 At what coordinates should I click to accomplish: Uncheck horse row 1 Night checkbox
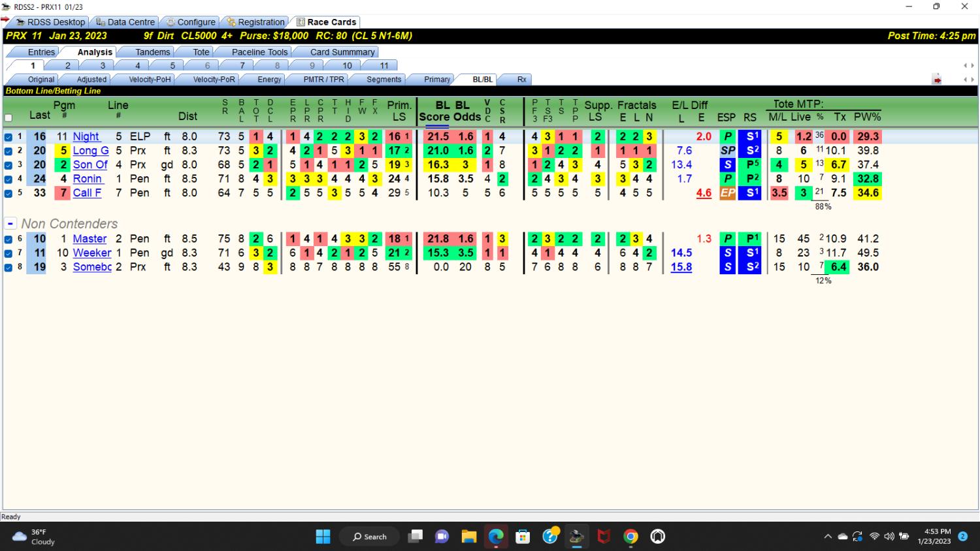click(x=8, y=137)
